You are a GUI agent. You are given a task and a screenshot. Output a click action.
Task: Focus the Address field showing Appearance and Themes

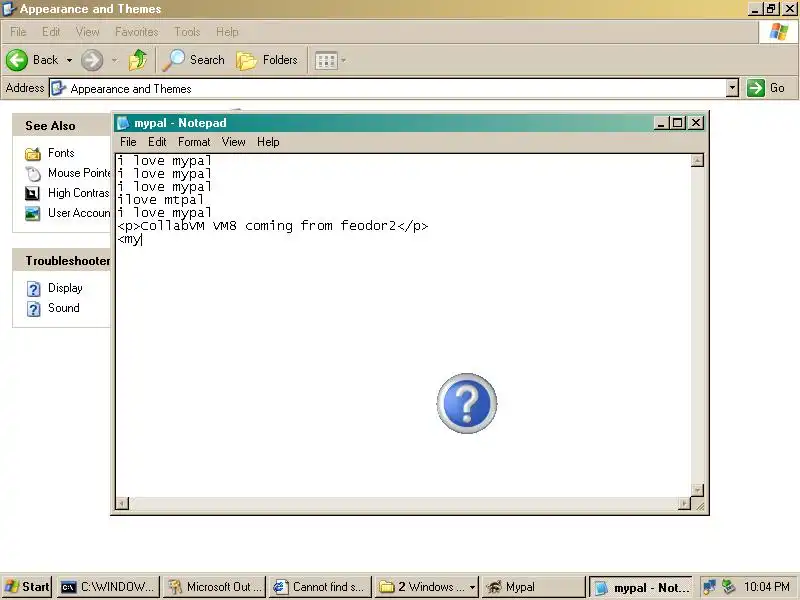[388, 88]
